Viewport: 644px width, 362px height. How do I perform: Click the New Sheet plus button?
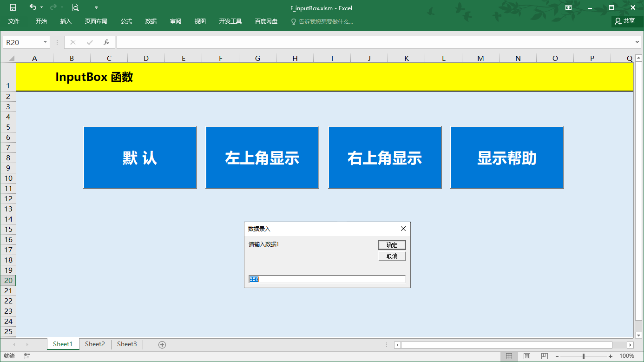[162, 344]
